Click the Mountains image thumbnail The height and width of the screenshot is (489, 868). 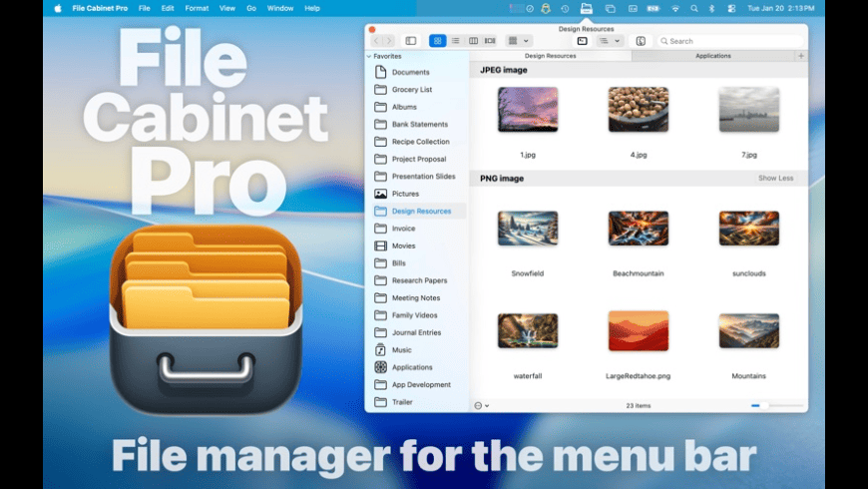pos(749,330)
